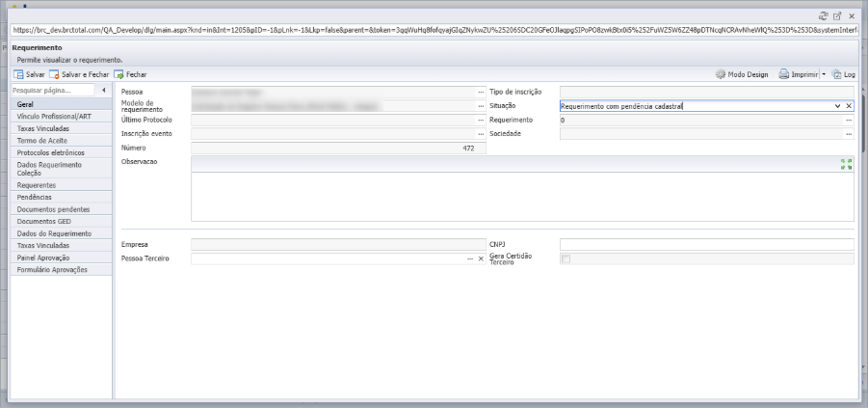Click the Modo Design label

coord(748,74)
